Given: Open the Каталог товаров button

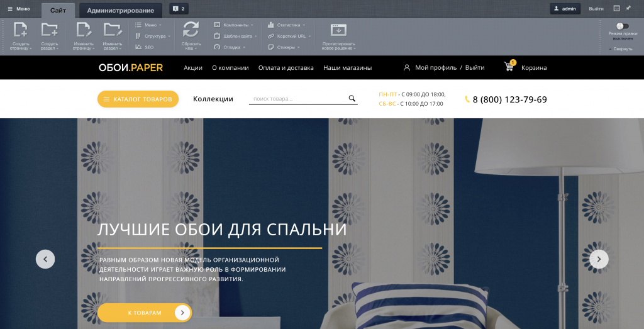Looking at the screenshot, I should click(x=138, y=99).
